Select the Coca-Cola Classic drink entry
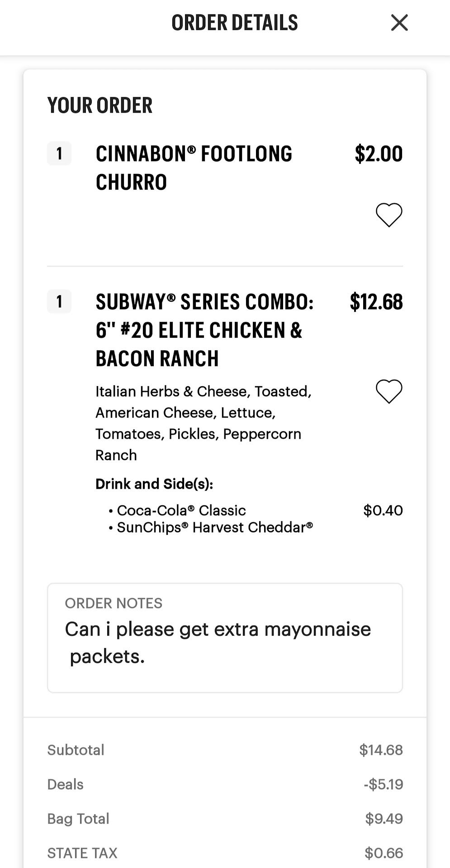 [181, 510]
